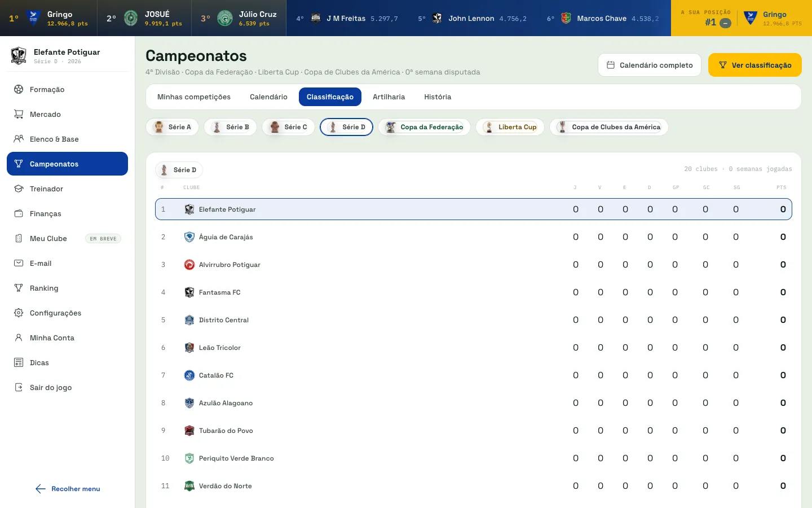This screenshot has width=812, height=508.
Task: Open Treinador section icon
Action: [19, 189]
